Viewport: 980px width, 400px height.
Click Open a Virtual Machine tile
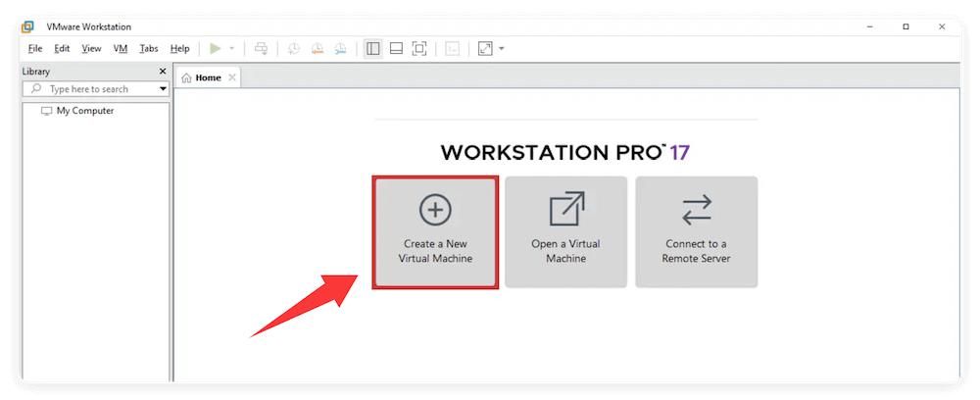(x=565, y=232)
